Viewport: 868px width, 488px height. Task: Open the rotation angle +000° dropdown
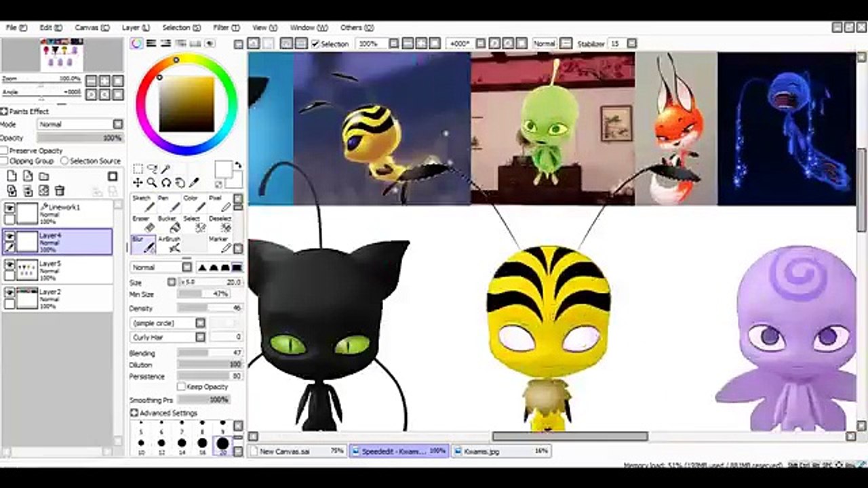481,43
